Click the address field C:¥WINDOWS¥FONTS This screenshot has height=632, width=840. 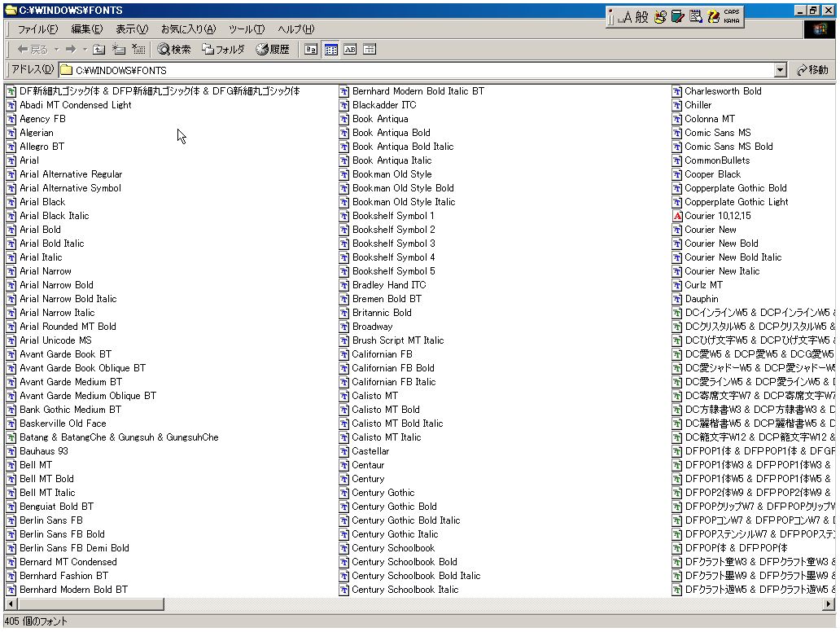(418, 70)
